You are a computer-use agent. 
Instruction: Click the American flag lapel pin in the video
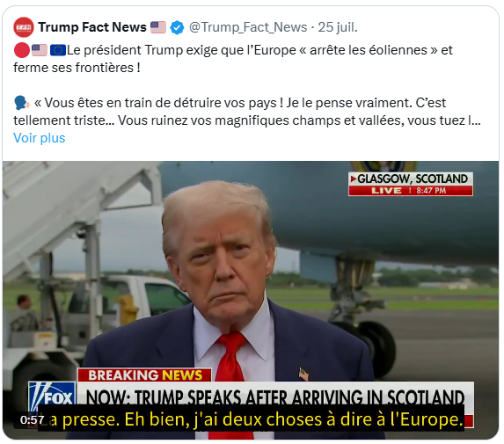(303, 374)
